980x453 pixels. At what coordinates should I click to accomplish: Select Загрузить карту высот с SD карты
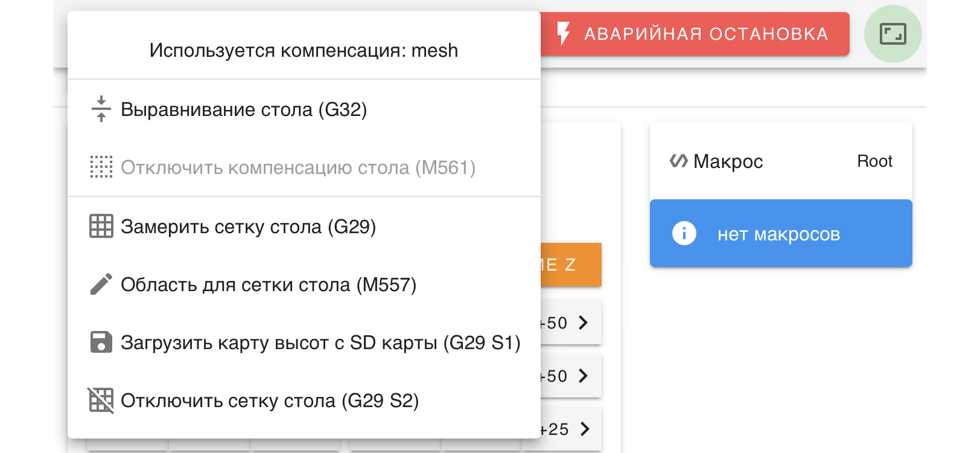point(320,343)
